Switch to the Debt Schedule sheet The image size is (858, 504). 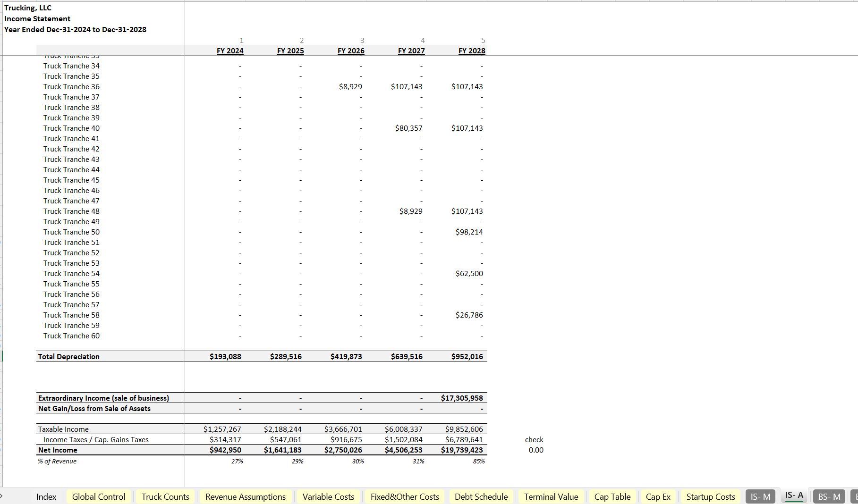click(481, 496)
